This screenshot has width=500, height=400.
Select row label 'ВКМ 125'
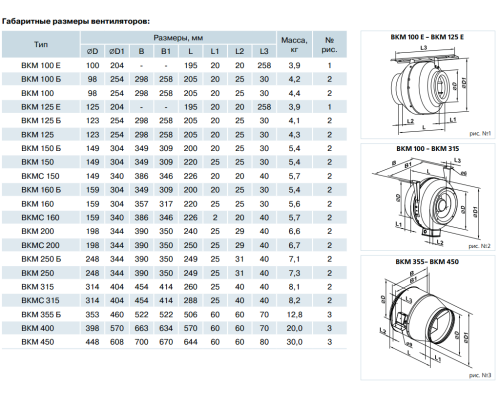[37, 135]
